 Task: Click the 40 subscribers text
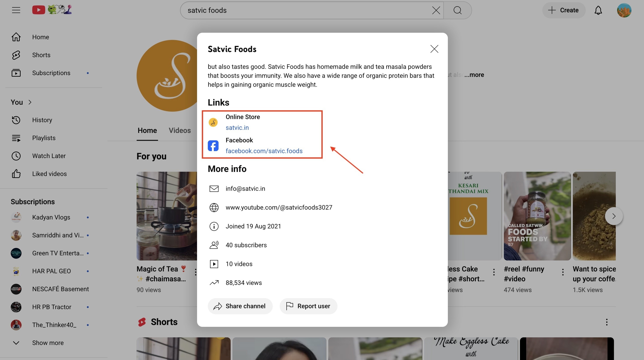click(x=246, y=245)
